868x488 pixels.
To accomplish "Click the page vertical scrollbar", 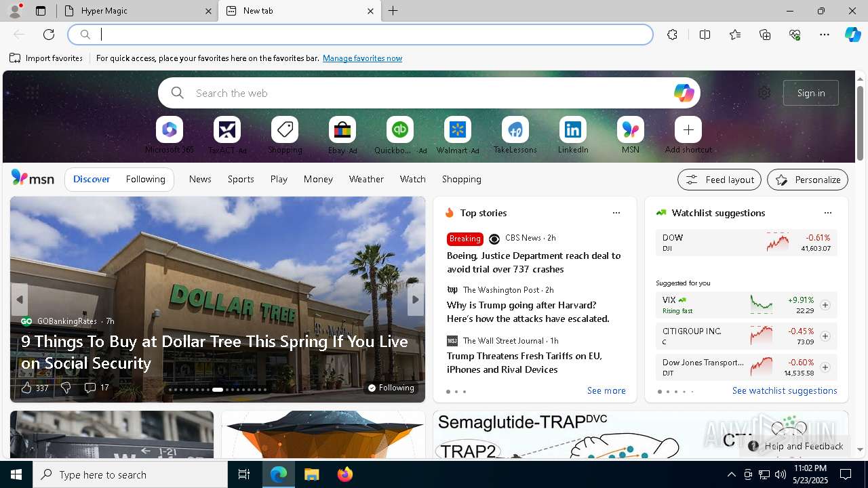I will coord(860,123).
